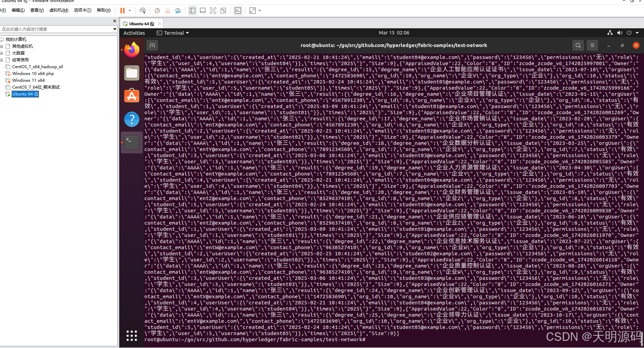Open the Ubuntu Activities overview
Image resolution: width=644 pixels, height=348 pixels.
(x=134, y=33)
